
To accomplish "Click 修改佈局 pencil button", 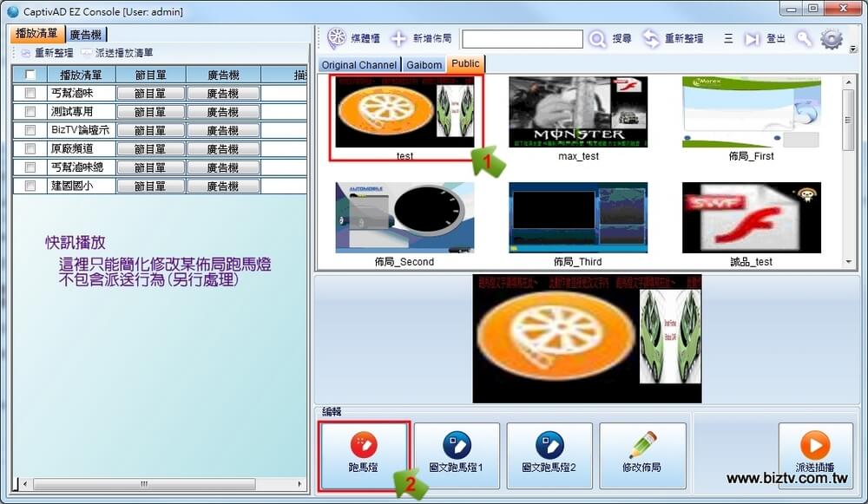I will 642,455.
